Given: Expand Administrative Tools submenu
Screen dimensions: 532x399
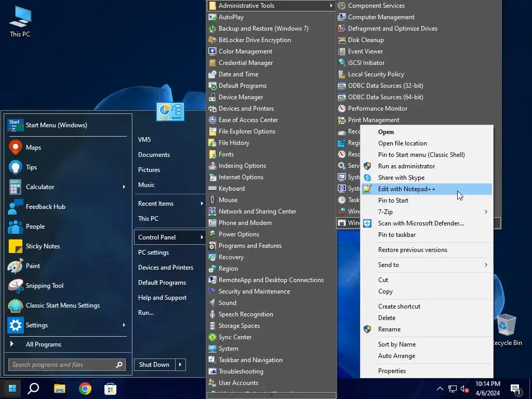Looking at the screenshot, I should [271, 5].
